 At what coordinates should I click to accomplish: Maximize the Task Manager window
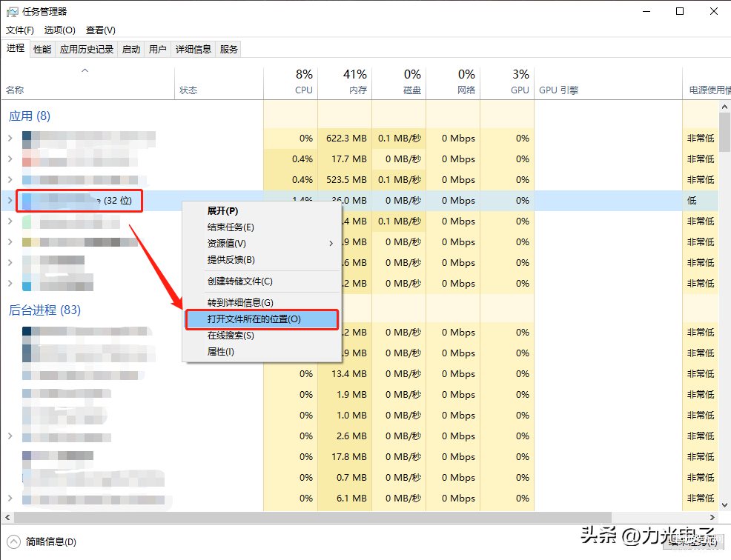680,11
